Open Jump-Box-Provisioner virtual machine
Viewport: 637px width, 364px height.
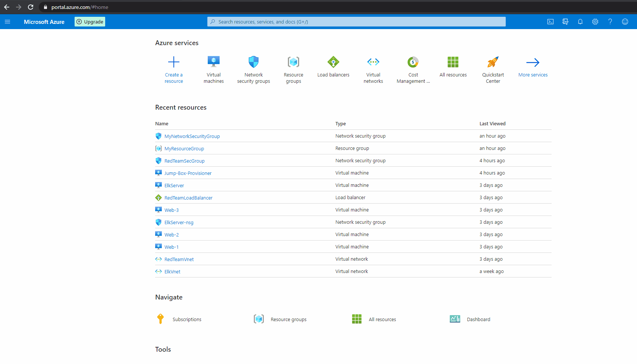(x=188, y=173)
